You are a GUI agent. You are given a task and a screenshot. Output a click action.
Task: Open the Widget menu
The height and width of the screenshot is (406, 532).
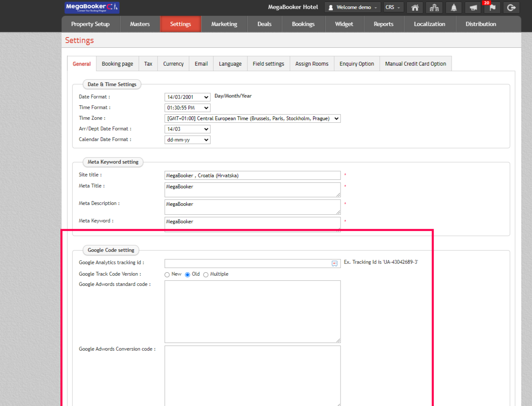click(344, 24)
